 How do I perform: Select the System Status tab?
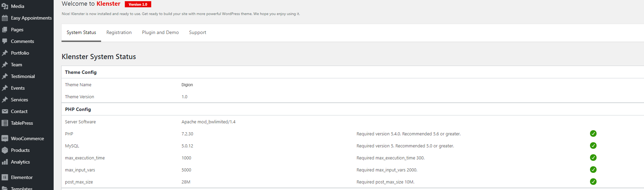pos(81,33)
